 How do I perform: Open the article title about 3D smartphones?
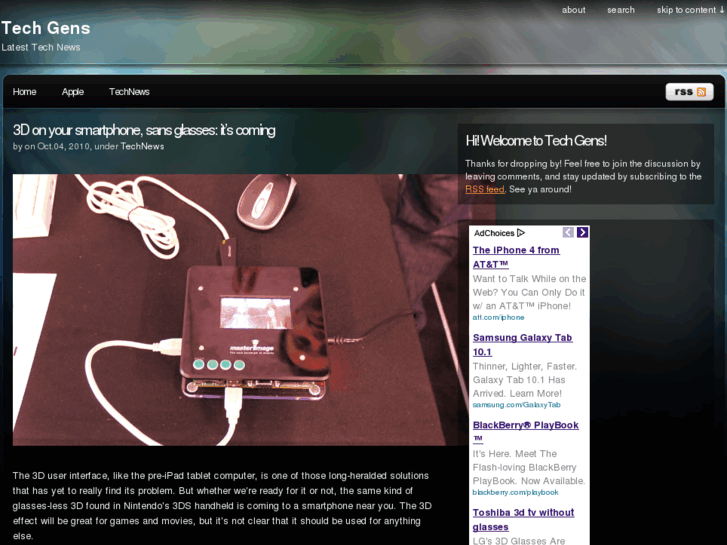click(x=144, y=130)
